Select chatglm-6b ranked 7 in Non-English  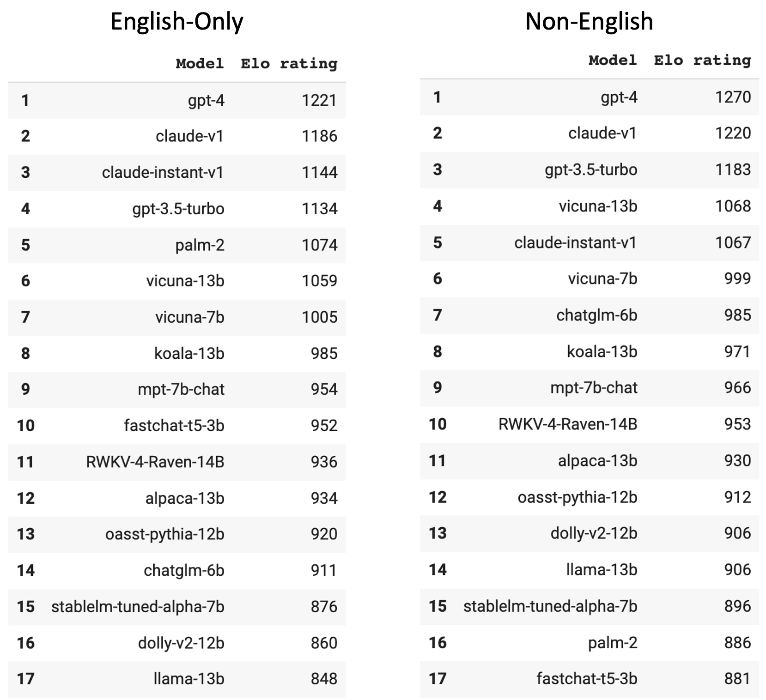(596, 315)
